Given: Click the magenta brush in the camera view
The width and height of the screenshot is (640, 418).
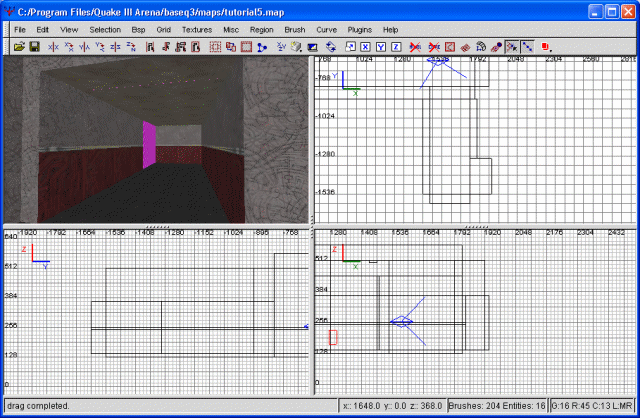Looking at the screenshot, I should [x=149, y=145].
